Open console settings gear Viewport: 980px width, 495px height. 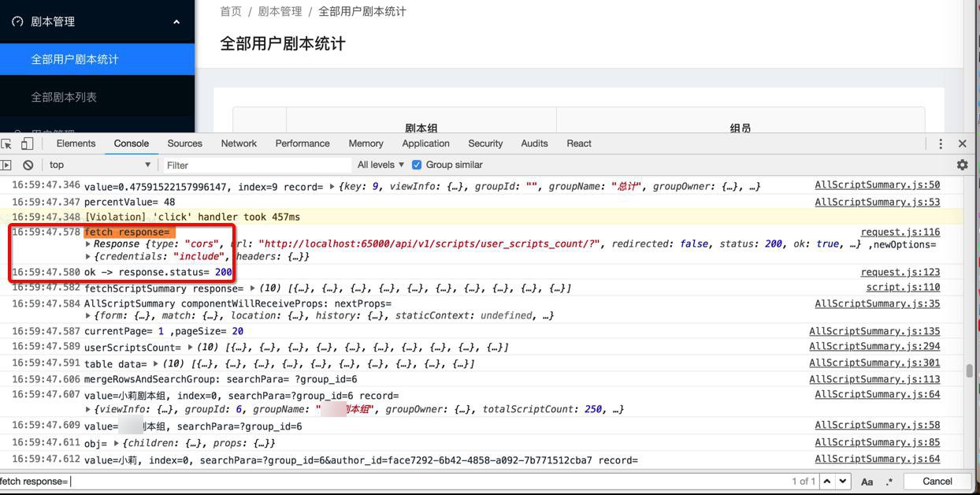click(x=962, y=165)
